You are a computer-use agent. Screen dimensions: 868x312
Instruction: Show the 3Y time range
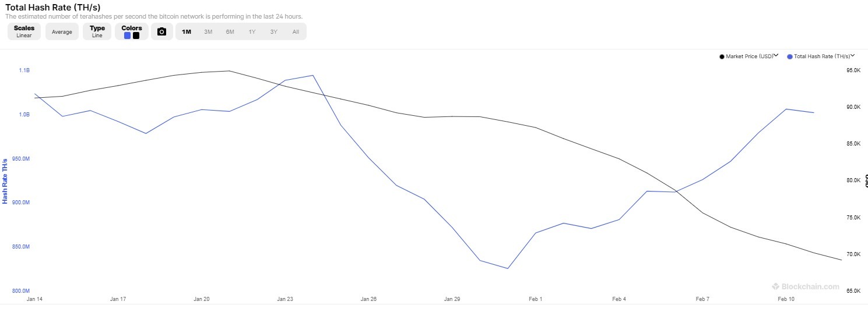coord(274,32)
